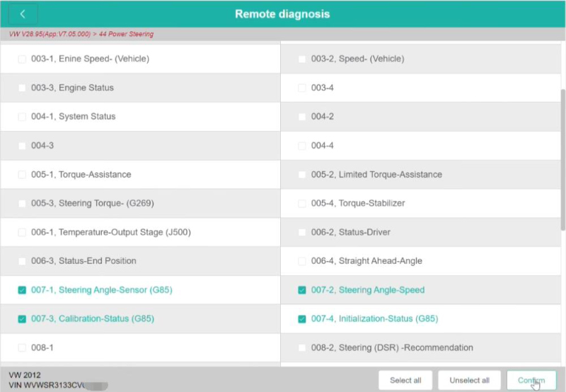
Task: Check 006-1 Temperature-Output Stage (J500)
Action: 22,233
